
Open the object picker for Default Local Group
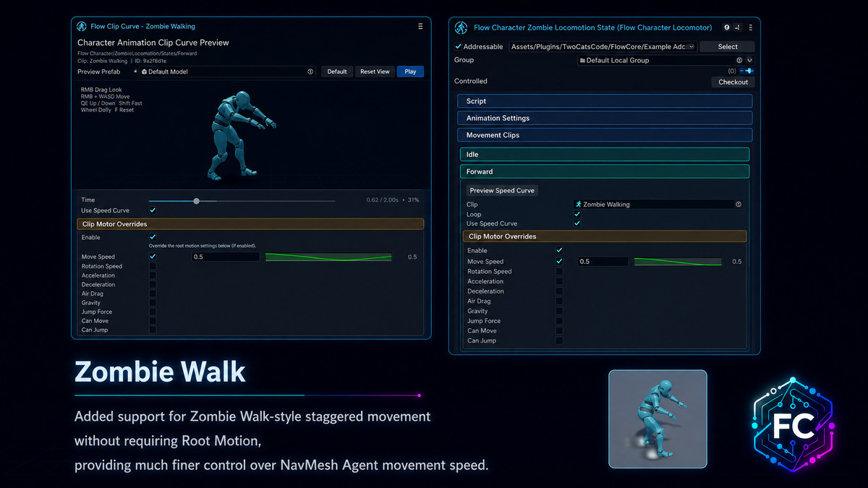tap(739, 60)
